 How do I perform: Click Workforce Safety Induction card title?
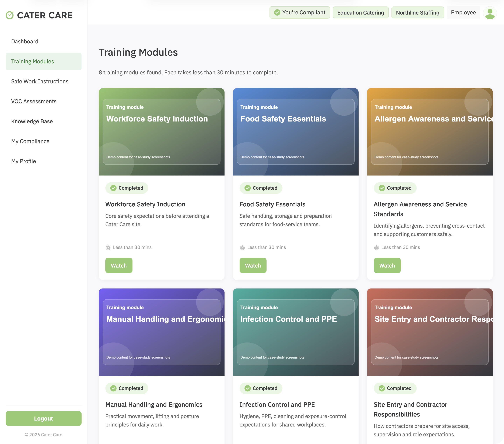145,204
